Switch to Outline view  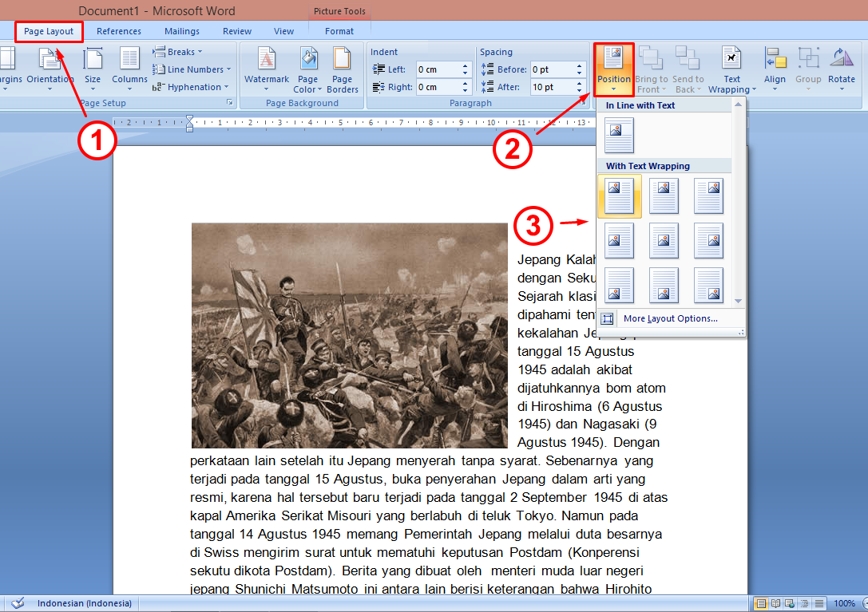coord(804,603)
